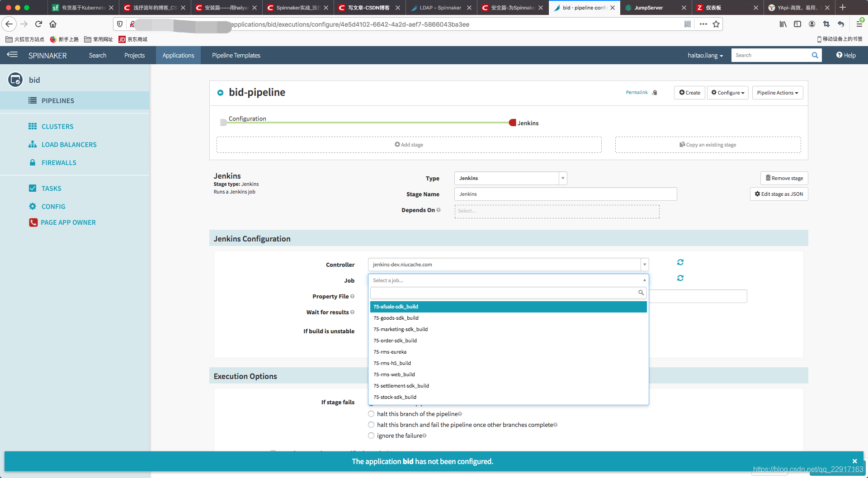Open help for Depends On field
The width and height of the screenshot is (868, 478).
click(439, 210)
